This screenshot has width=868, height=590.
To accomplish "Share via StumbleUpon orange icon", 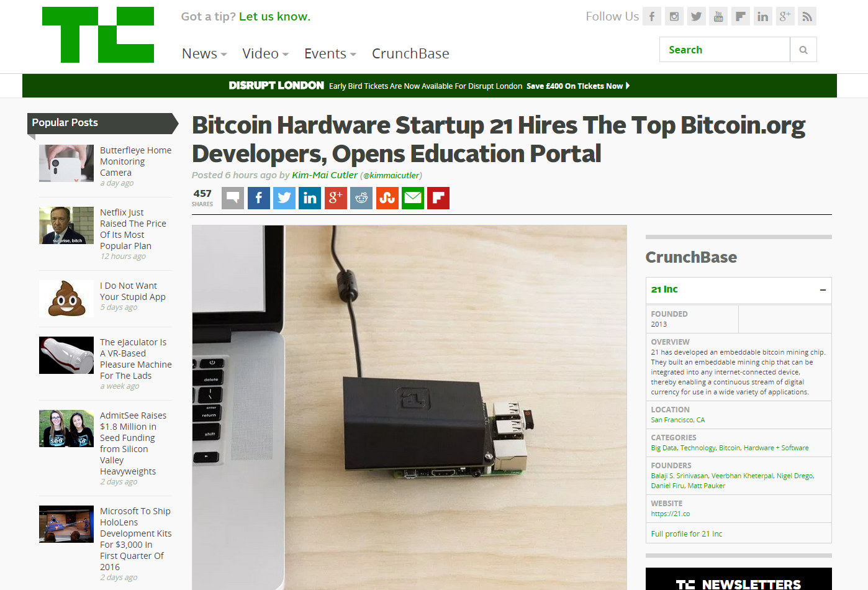I will tap(387, 198).
